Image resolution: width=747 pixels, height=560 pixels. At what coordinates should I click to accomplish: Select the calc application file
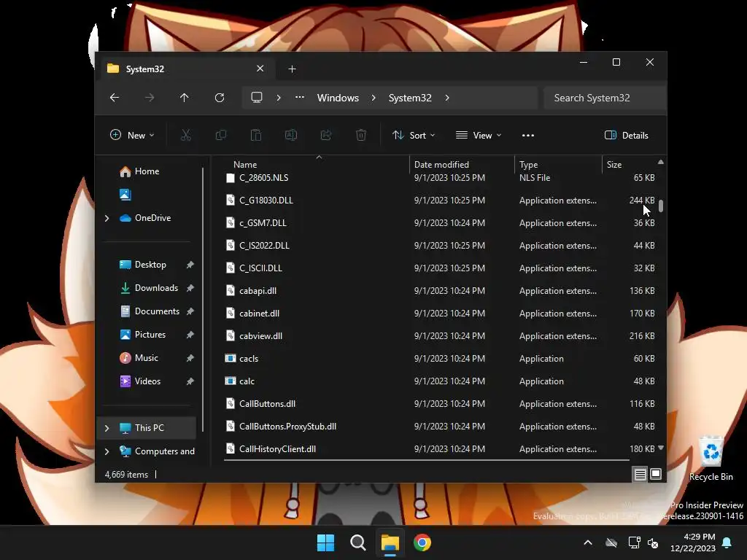tap(440, 381)
